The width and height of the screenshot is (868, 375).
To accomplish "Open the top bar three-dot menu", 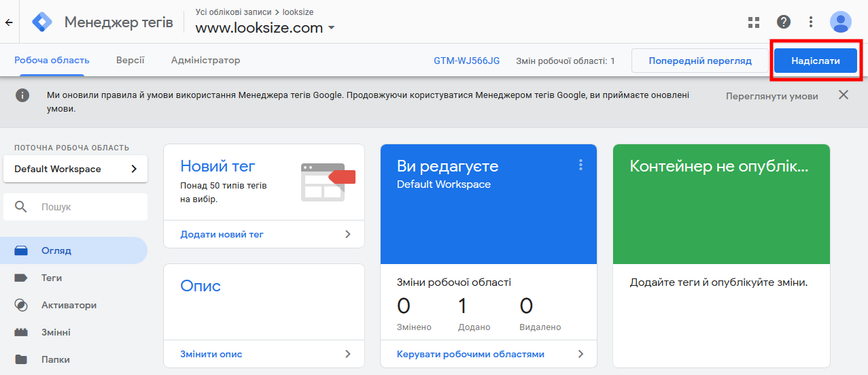I will click(811, 22).
